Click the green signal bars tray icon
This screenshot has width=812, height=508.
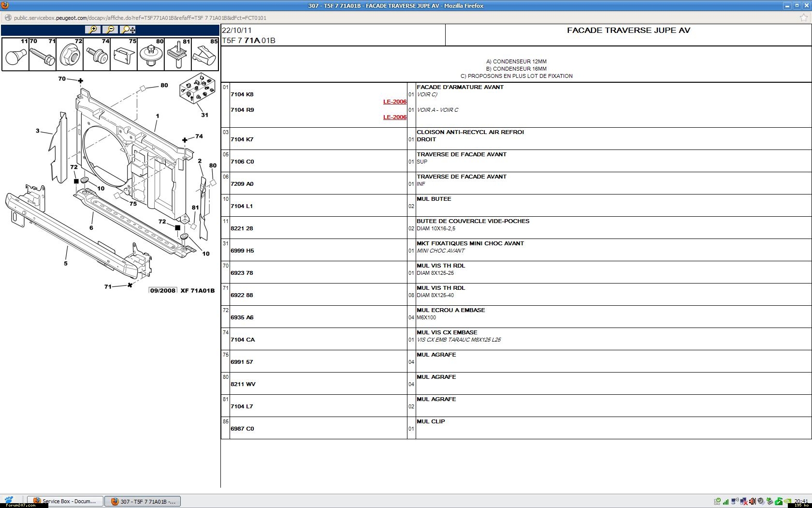(725, 502)
